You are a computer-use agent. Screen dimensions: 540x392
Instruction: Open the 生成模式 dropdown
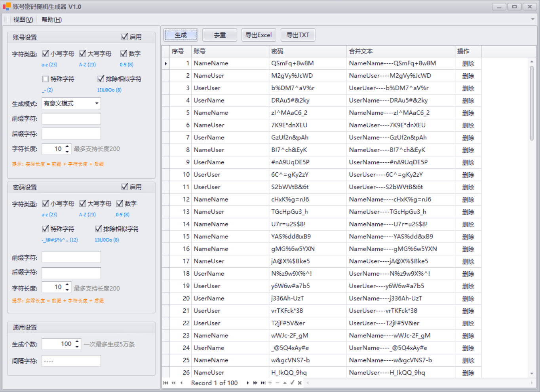pos(97,103)
